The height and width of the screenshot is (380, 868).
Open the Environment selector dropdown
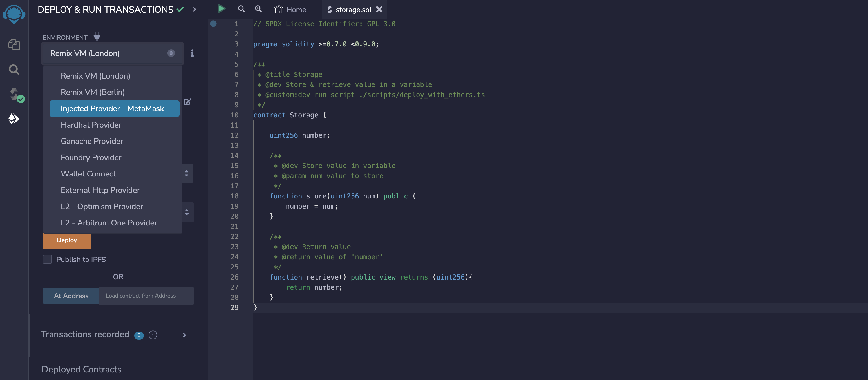point(113,53)
